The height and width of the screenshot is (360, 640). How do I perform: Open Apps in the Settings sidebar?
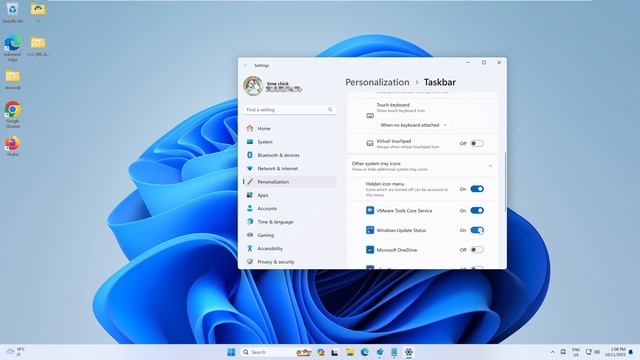(290, 195)
